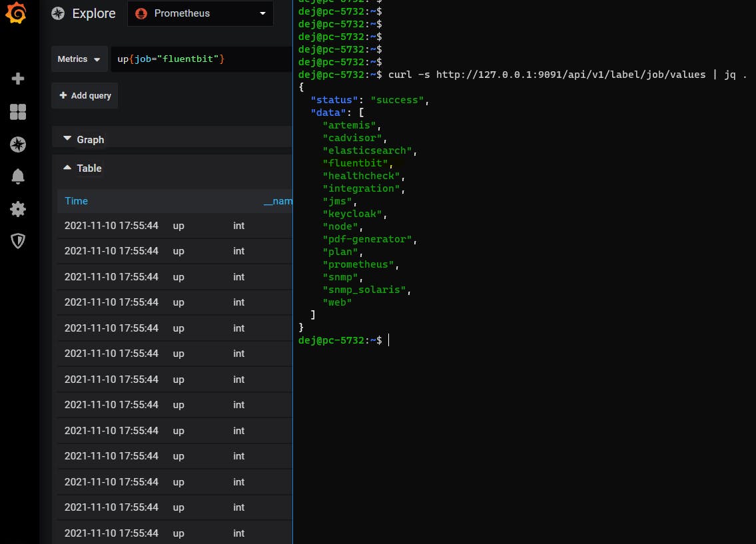Click the Add query button
Image resolution: width=756 pixels, height=544 pixels.
tap(85, 95)
